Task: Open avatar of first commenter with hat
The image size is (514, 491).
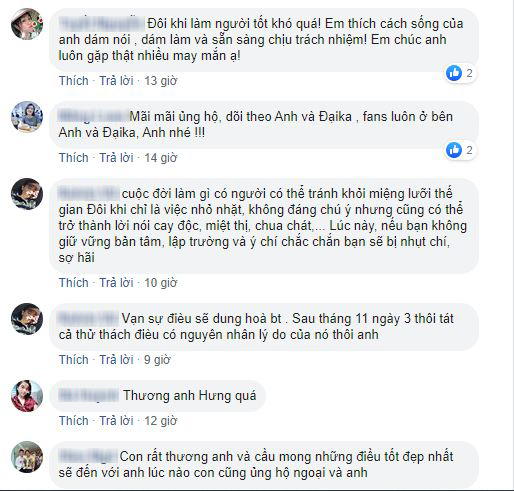Action: point(27,24)
